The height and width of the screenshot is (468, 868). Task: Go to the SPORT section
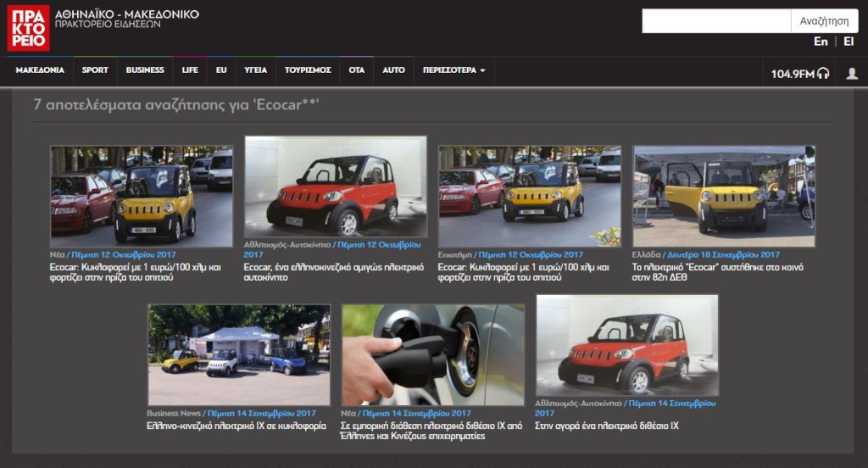(x=95, y=70)
